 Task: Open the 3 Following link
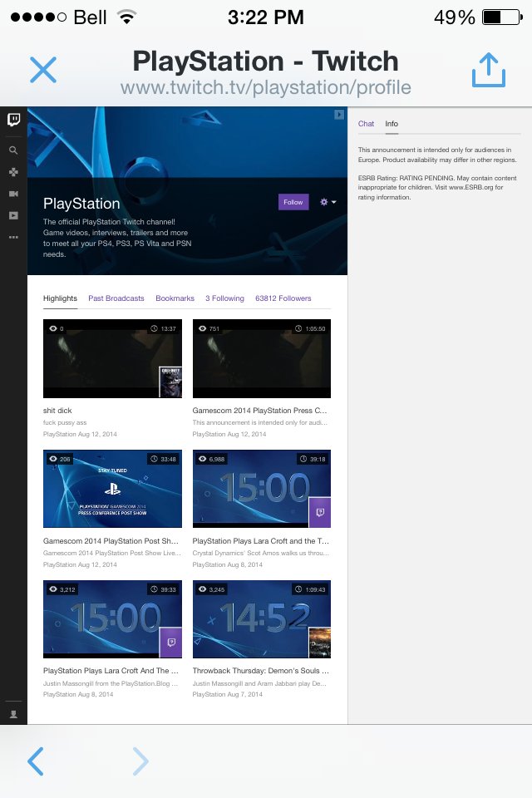tap(224, 298)
